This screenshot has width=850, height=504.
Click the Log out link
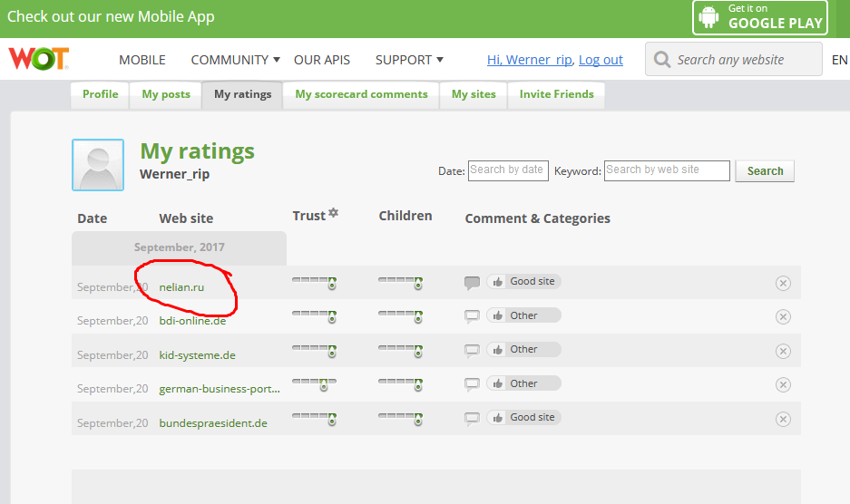pyautogui.click(x=601, y=60)
